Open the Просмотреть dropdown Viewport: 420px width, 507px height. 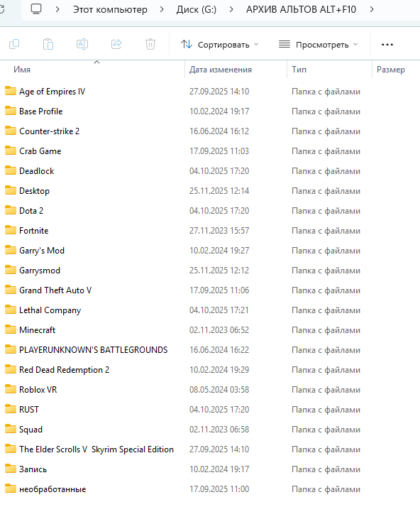click(319, 45)
